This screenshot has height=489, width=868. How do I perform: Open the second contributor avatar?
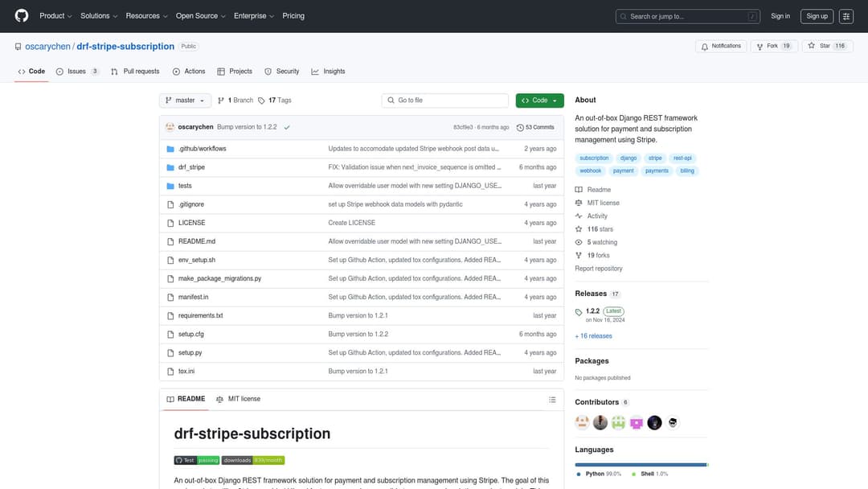click(600, 422)
